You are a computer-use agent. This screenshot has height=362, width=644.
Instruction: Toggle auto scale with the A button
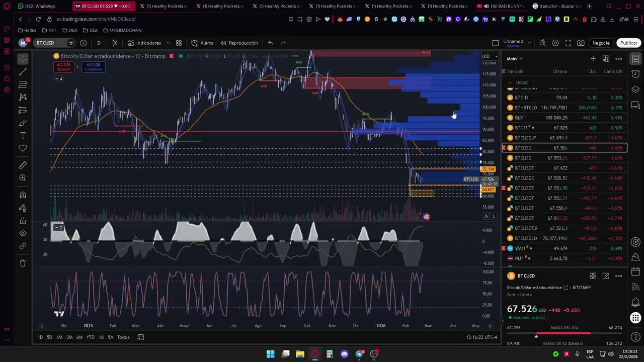486,216
